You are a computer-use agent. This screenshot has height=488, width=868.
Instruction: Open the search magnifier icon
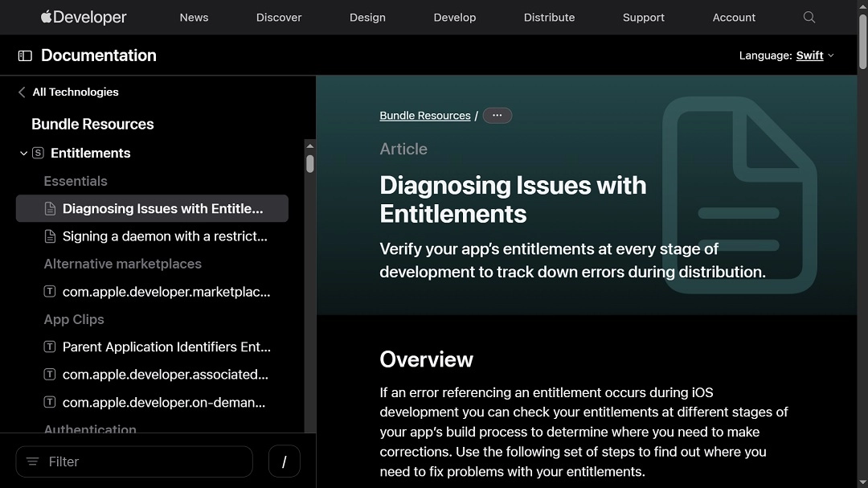809,17
